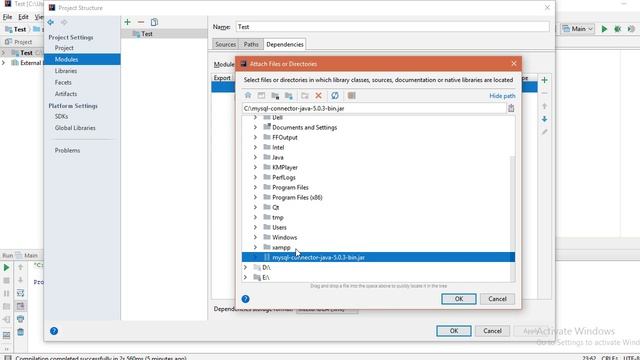Copy module icon in Project Structure
Image resolution: width=640 pixels, height=360 pixels.
tap(154, 22)
